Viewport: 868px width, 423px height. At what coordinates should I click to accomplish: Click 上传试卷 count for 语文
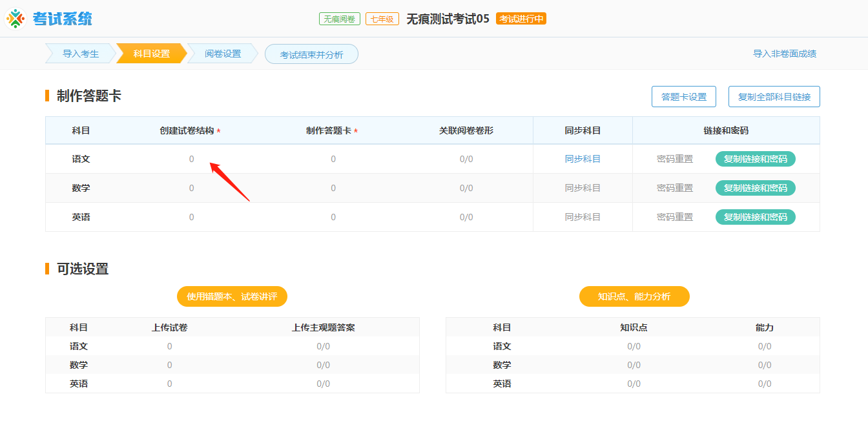pos(170,346)
